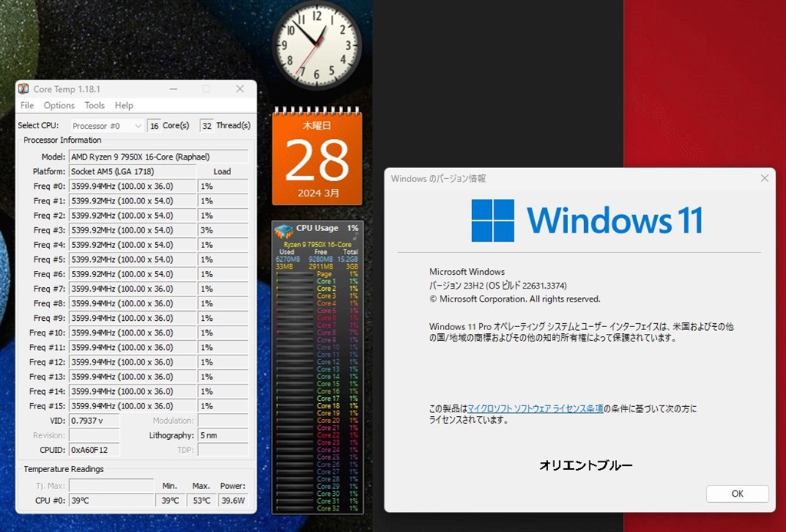This screenshot has width=786, height=532.
Task: Click the Freq #8 frequency value
Action: click(x=132, y=303)
